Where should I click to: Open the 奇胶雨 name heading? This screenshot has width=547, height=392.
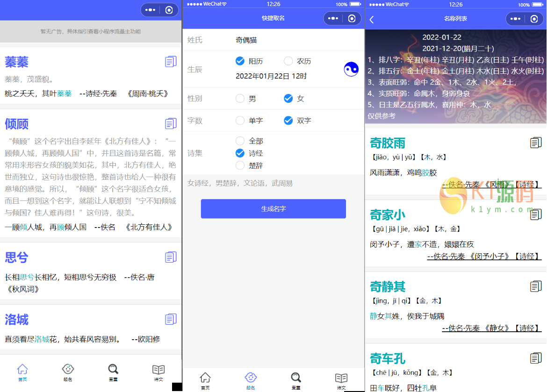388,143
